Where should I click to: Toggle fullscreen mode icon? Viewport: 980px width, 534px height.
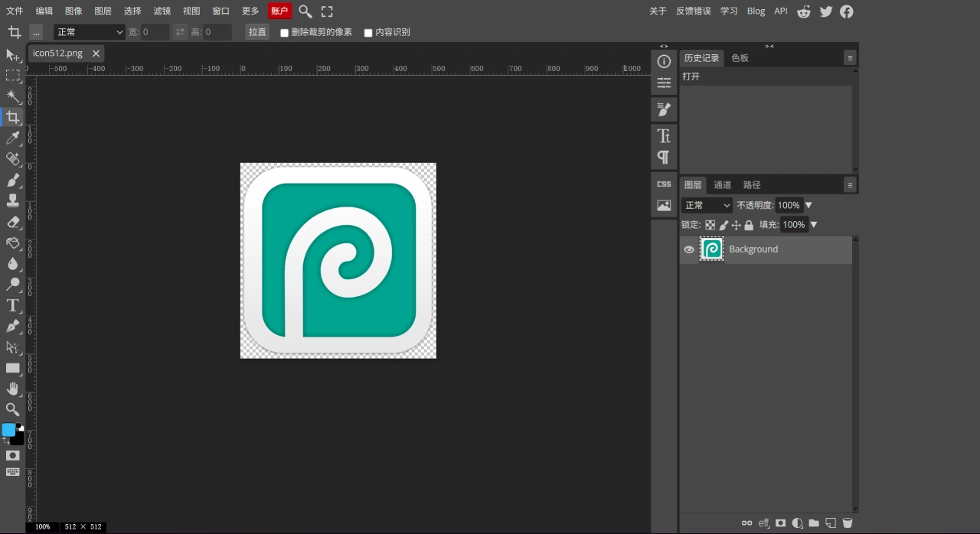[327, 11]
